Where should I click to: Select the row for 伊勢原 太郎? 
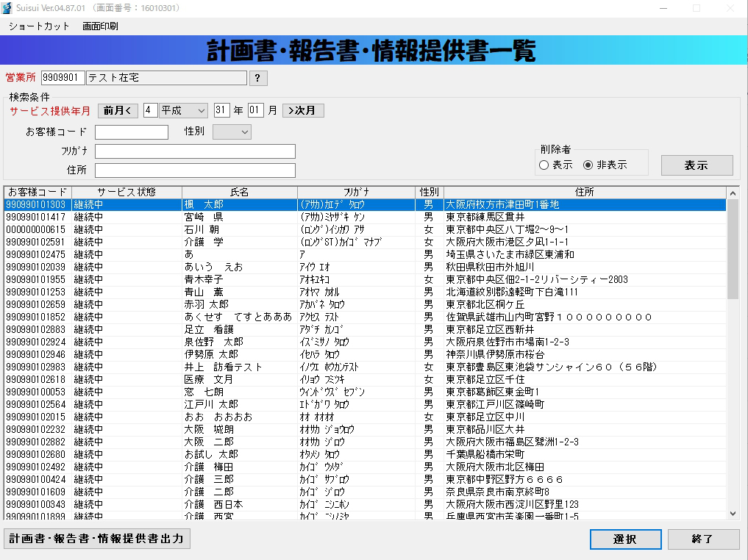(x=365, y=354)
